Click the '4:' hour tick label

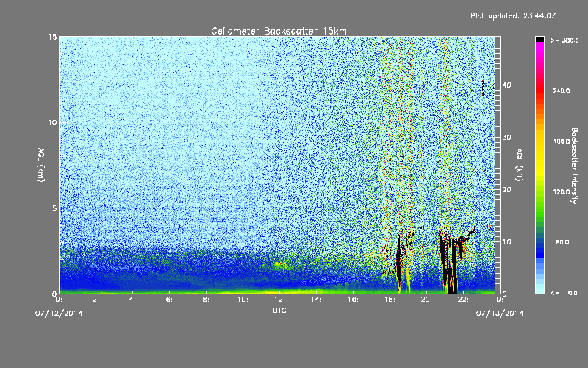[x=132, y=300]
